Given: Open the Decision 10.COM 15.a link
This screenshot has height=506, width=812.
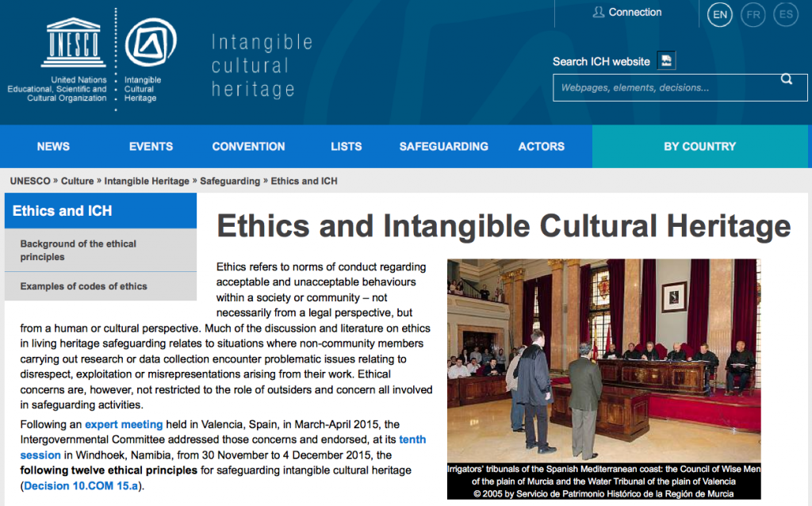Looking at the screenshot, I should (x=82, y=485).
